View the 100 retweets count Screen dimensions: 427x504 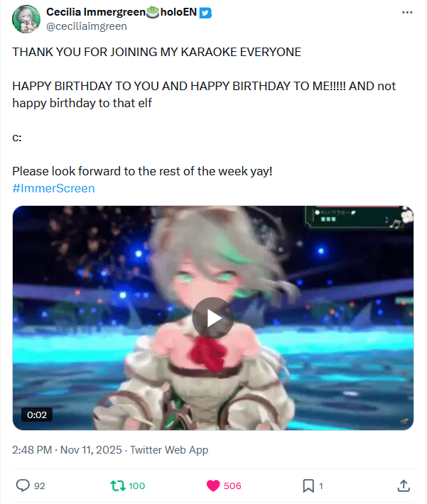[136, 486]
